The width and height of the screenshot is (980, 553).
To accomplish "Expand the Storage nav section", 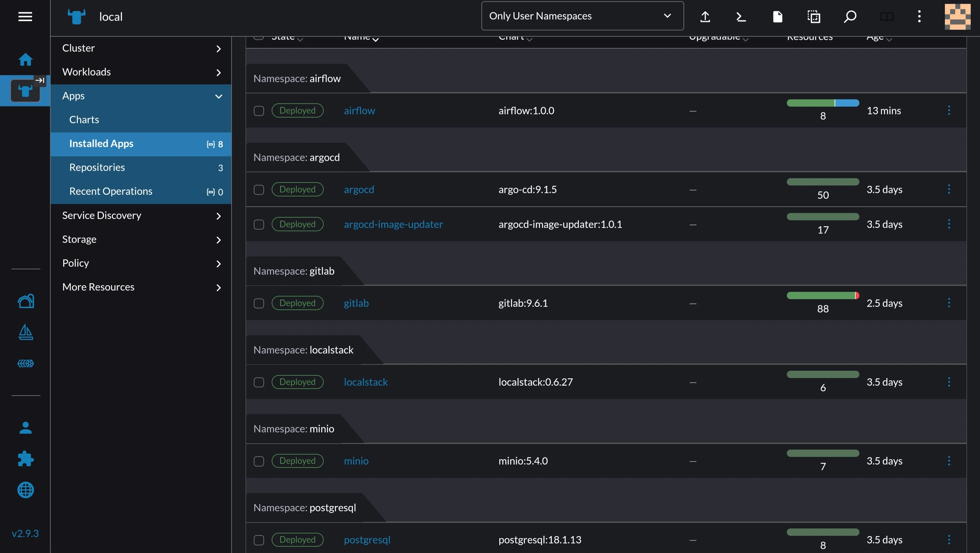I will coord(141,240).
